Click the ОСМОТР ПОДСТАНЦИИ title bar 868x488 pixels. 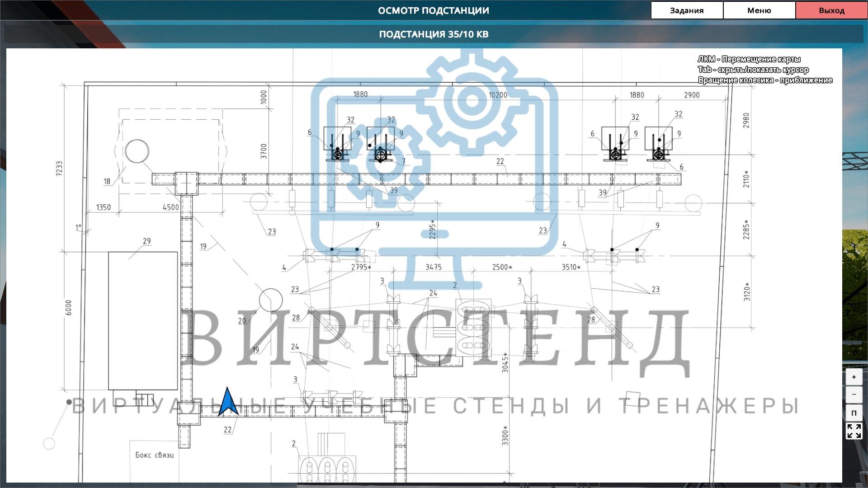(x=433, y=10)
